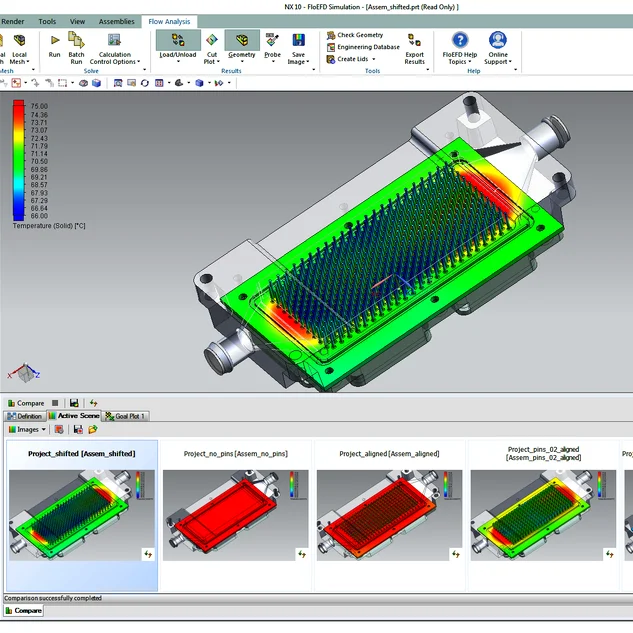Expand the Save Image dropdown arrow
Screen dimensions: 633x633
(x=308, y=62)
